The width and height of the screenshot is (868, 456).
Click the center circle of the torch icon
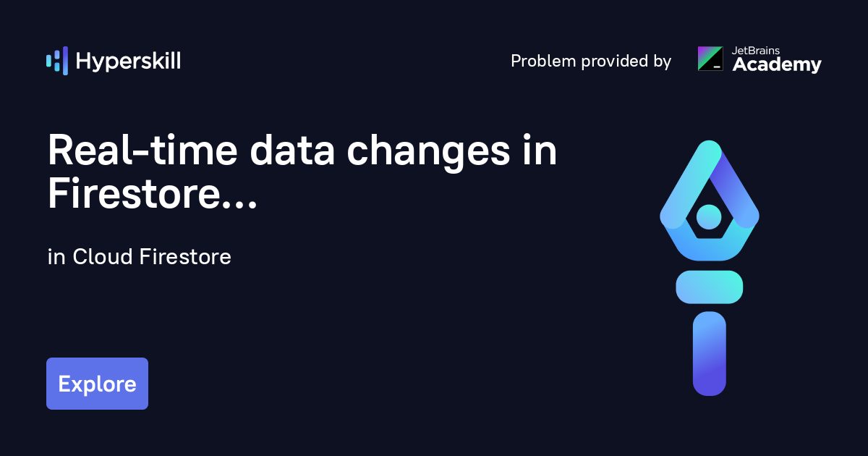[709, 216]
